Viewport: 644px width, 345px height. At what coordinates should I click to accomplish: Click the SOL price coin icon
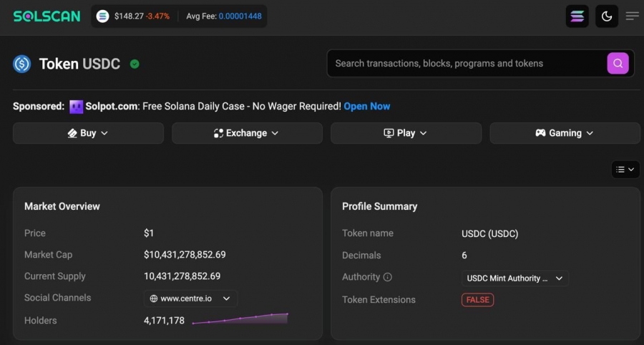(x=102, y=16)
